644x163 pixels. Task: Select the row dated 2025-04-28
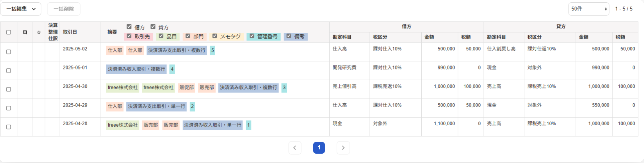point(9,127)
